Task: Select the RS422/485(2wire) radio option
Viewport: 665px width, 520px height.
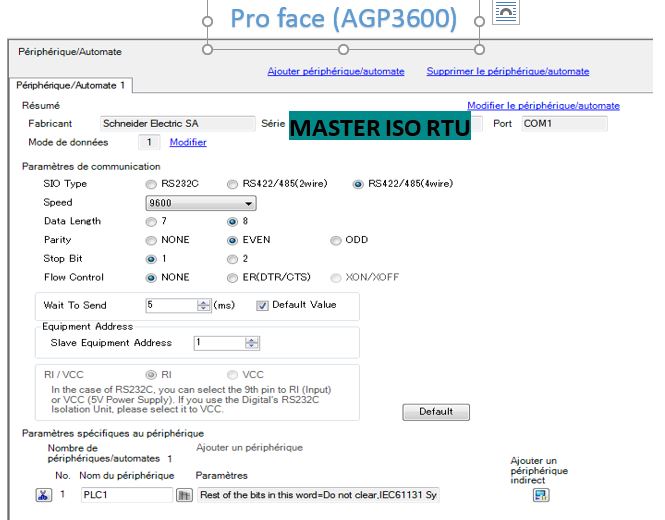Action: coord(233,184)
